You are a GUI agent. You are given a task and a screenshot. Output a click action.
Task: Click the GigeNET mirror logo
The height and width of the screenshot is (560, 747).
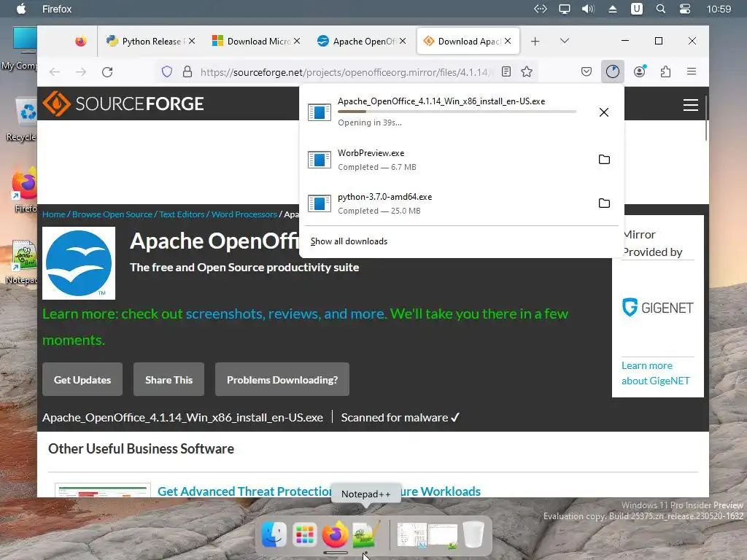[x=657, y=308]
